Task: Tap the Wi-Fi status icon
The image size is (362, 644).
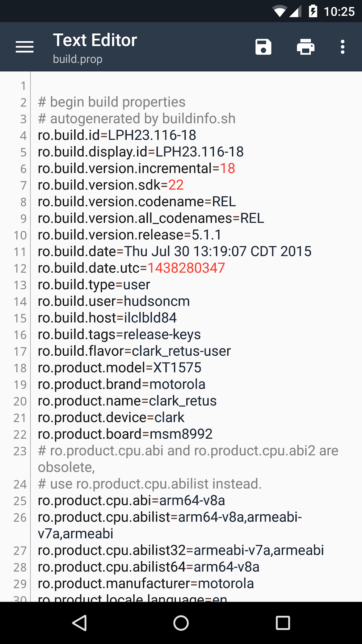Action: click(x=279, y=12)
